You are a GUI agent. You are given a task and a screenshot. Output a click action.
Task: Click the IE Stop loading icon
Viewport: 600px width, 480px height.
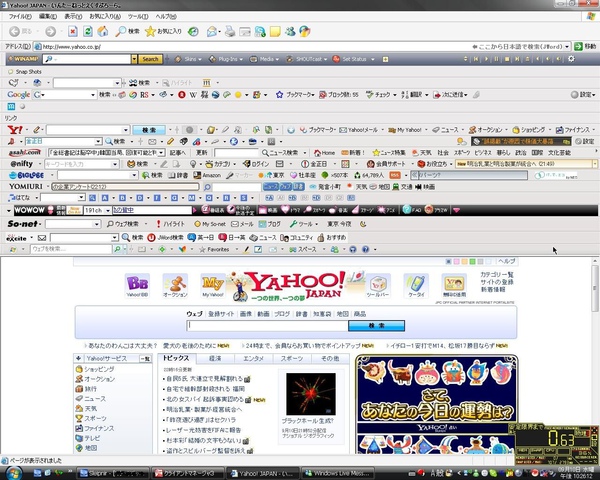[73, 31]
